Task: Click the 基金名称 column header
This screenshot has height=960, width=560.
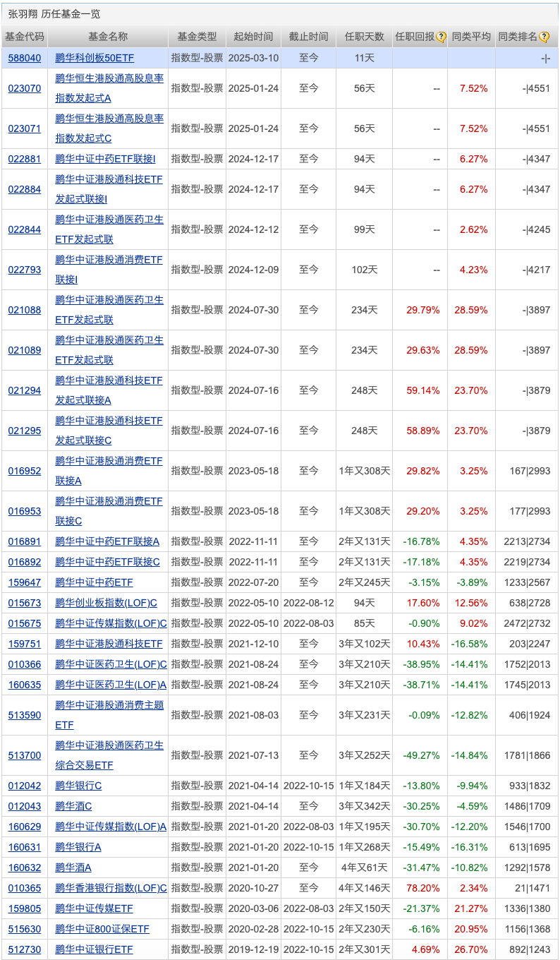Action: coord(108,37)
